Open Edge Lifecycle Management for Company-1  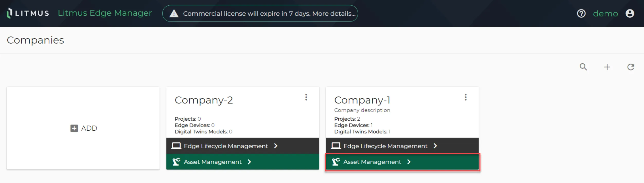tap(402, 146)
